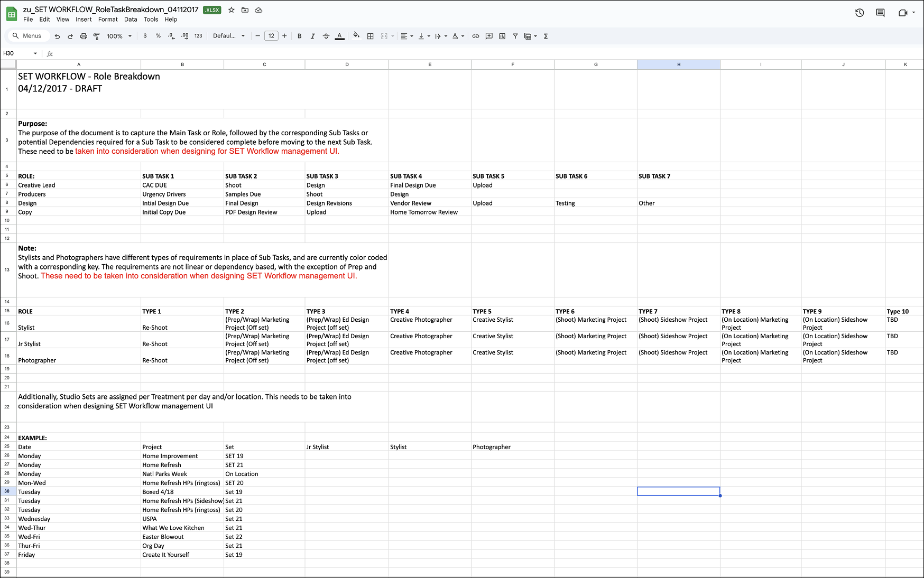Decrease font size with minus button
Viewport: 924px width, 578px height.
[x=258, y=36]
